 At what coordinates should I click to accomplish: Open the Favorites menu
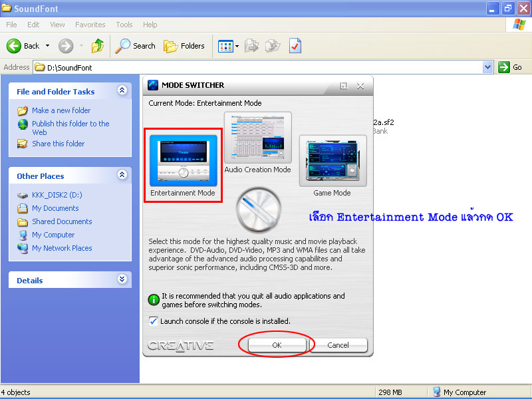90,25
